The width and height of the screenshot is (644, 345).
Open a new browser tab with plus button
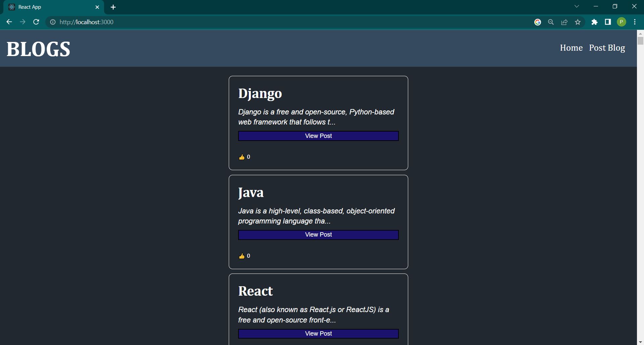pos(113,7)
